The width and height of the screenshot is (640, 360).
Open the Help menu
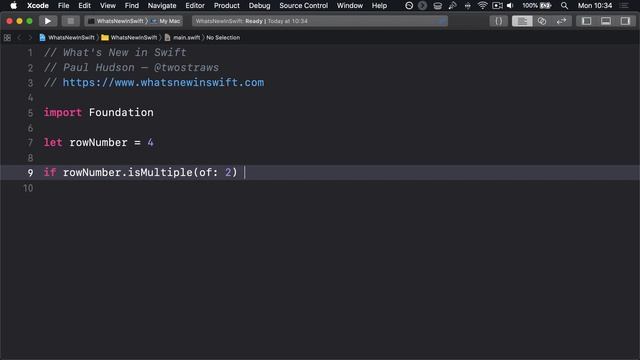coord(379,5)
